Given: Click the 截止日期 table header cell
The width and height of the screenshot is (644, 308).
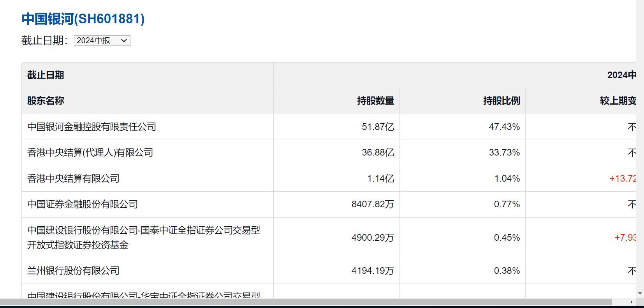Looking at the screenshot, I should click(x=46, y=75).
